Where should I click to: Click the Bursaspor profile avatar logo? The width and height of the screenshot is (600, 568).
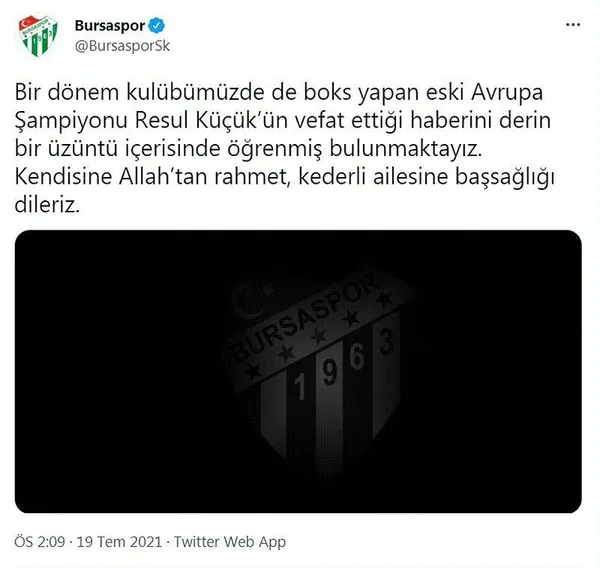pos(38,36)
